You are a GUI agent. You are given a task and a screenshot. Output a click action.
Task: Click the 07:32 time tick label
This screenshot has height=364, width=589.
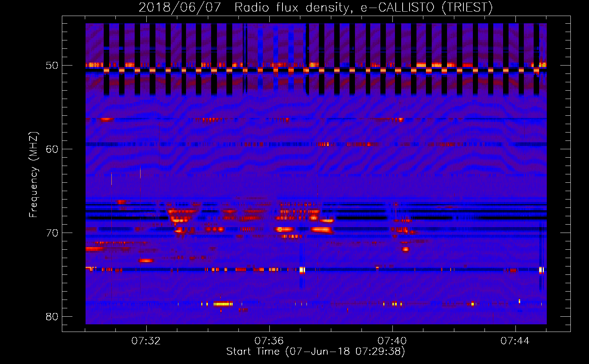pos(146,341)
